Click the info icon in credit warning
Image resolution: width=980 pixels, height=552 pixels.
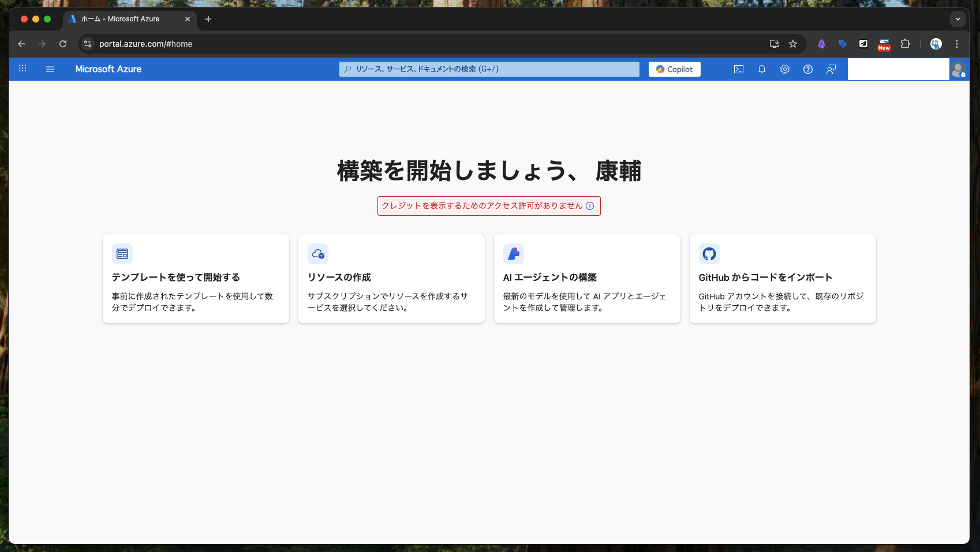point(590,206)
